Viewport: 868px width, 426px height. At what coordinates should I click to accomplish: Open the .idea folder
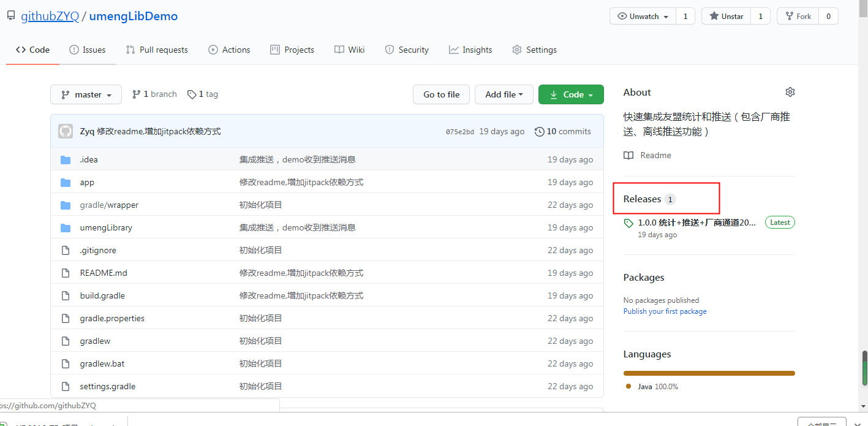(x=89, y=159)
